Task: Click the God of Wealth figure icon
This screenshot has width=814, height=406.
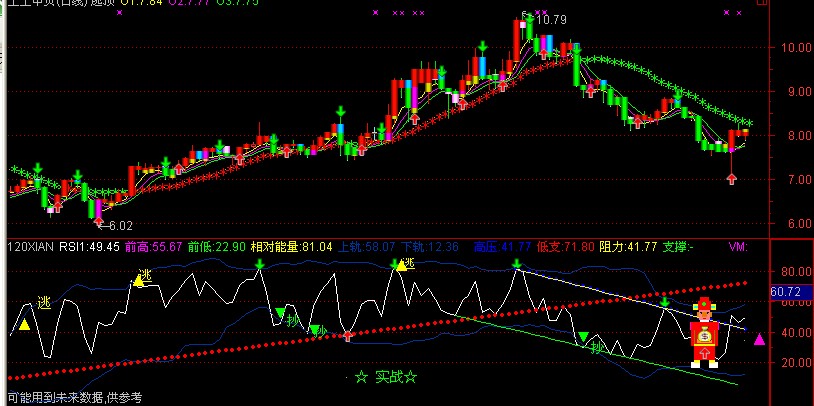Action: tap(705, 332)
